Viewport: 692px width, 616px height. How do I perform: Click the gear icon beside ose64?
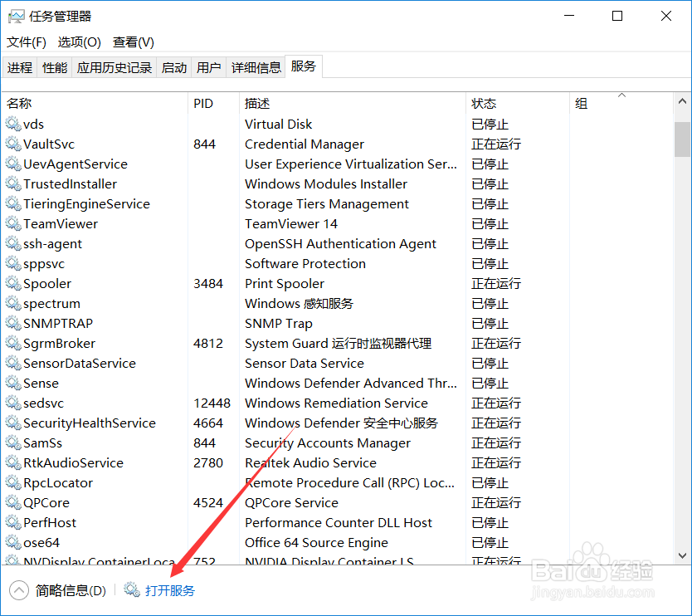coord(13,542)
